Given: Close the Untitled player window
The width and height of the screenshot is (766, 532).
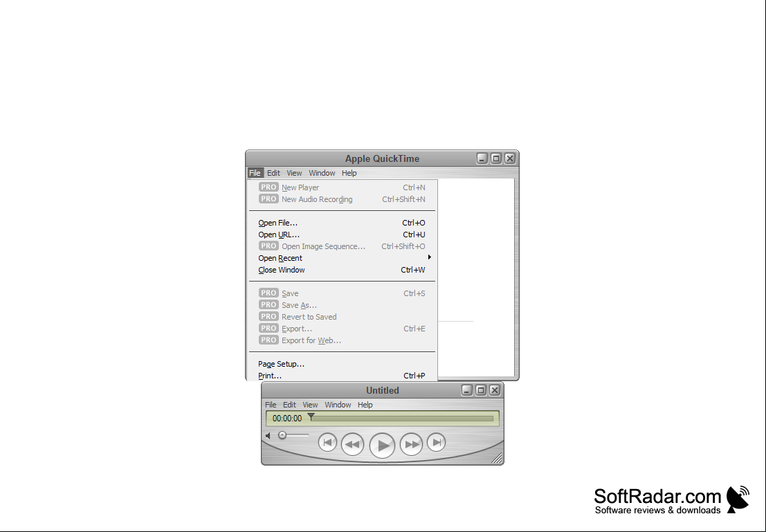Looking at the screenshot, I should point(494,390).
